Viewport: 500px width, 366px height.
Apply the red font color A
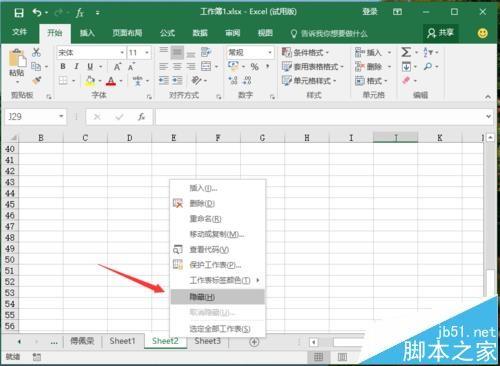click(111, 81)
